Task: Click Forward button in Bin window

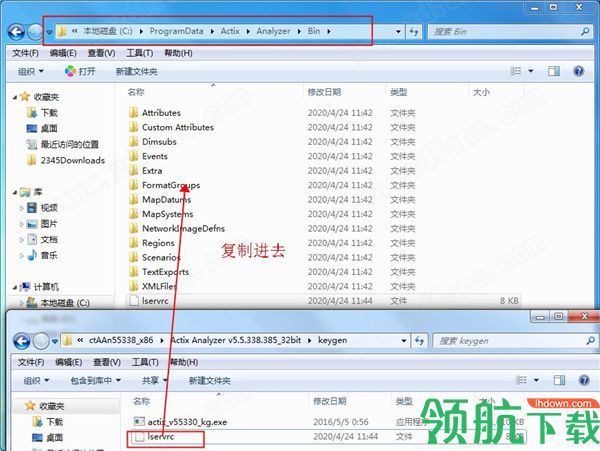Action: pos(35,32)
